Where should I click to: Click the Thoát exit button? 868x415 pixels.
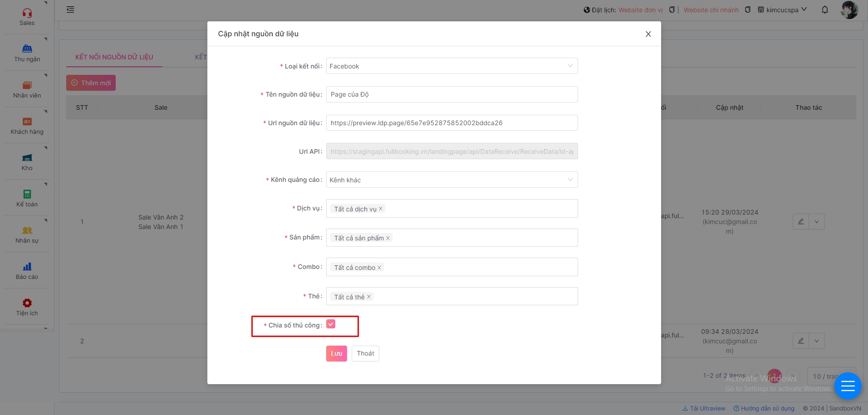pos(365,353)
